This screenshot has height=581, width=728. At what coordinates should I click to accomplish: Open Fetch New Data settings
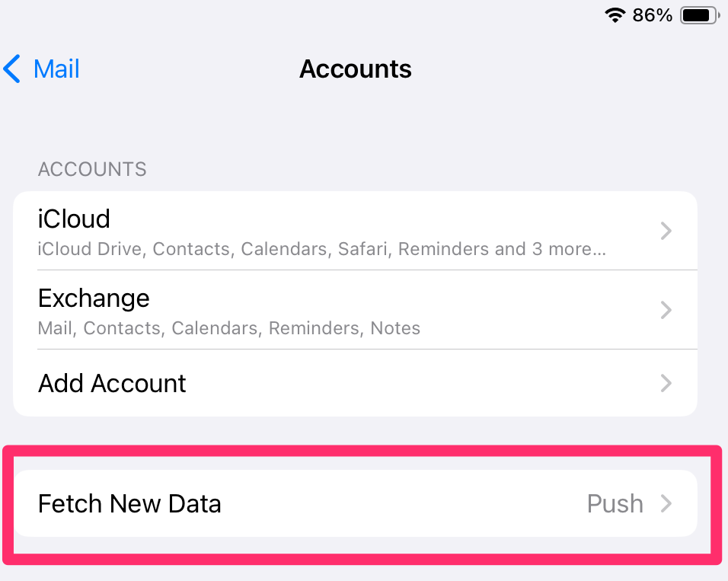pos(129,503)
